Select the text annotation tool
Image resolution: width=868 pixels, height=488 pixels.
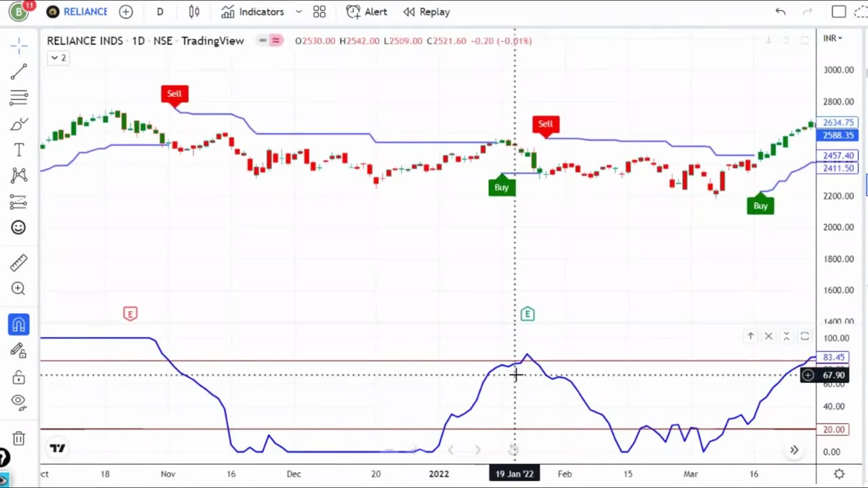[x=19, y=150]
